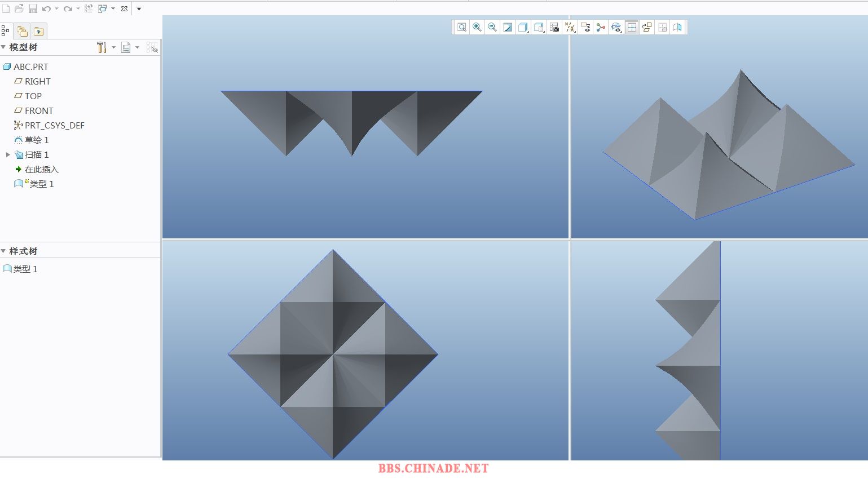868x479 pixels.
Task: Open the quick access toolbar customize arrow
Action: (139, 8)
